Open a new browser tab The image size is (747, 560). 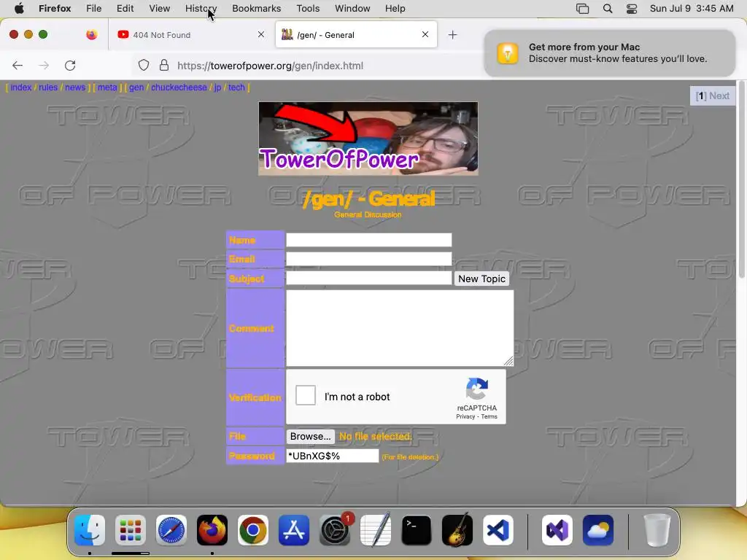tap(452, 35)
